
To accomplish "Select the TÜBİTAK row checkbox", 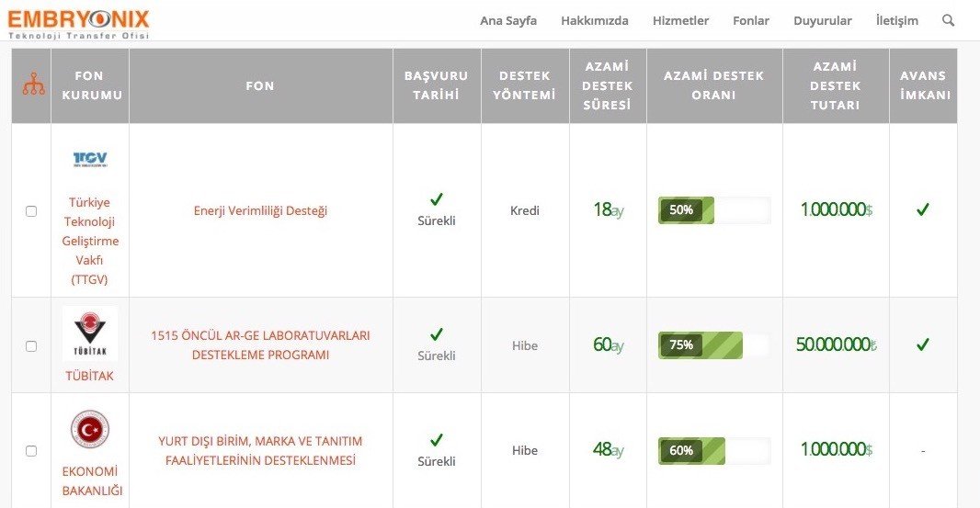I will click(31, 346).
